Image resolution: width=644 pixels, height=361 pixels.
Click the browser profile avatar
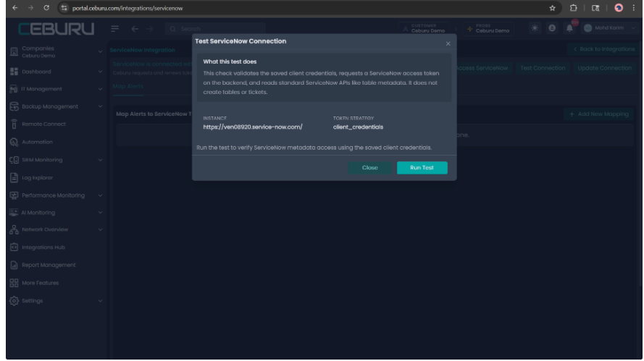(619, 8)
